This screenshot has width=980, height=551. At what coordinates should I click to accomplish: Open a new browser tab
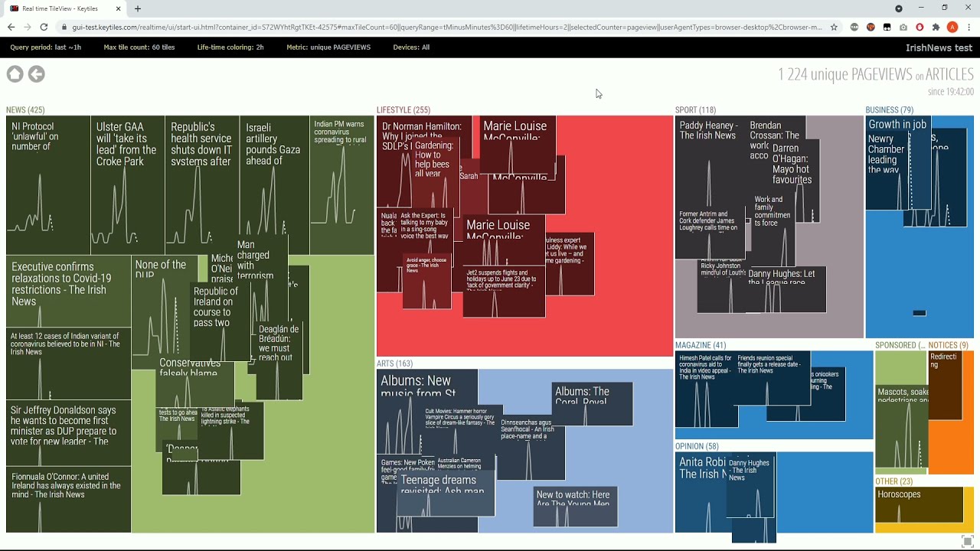[138, 8]
